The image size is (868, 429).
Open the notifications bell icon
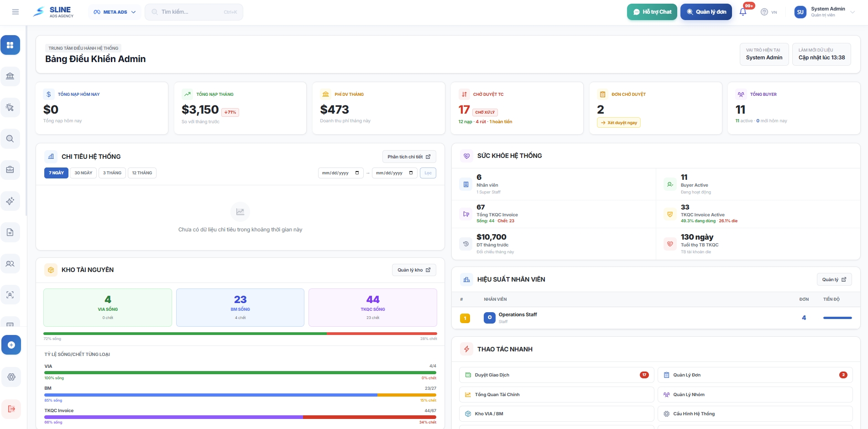[743, 12]
